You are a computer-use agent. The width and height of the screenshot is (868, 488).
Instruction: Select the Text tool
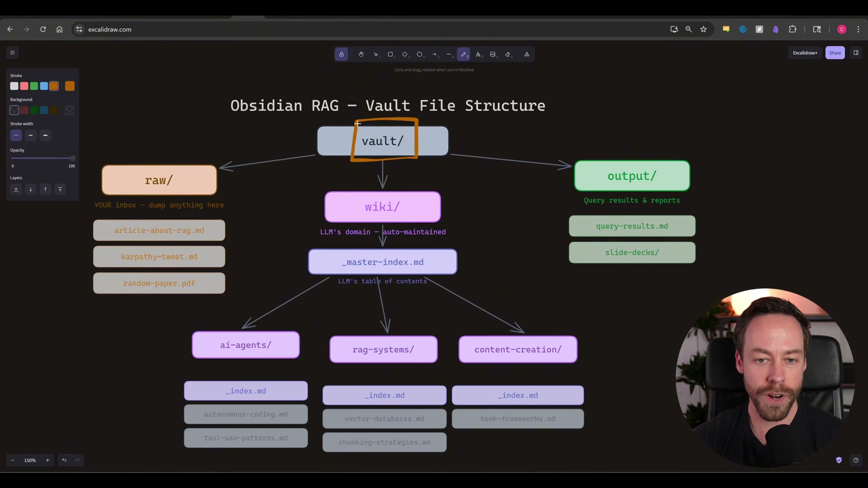(x=478, y=54)
